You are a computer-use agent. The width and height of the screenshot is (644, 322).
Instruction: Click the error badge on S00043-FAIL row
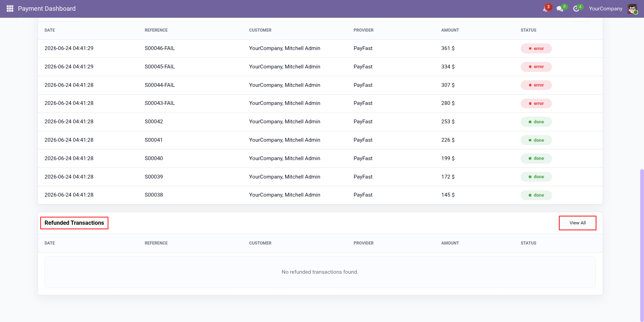536,104
